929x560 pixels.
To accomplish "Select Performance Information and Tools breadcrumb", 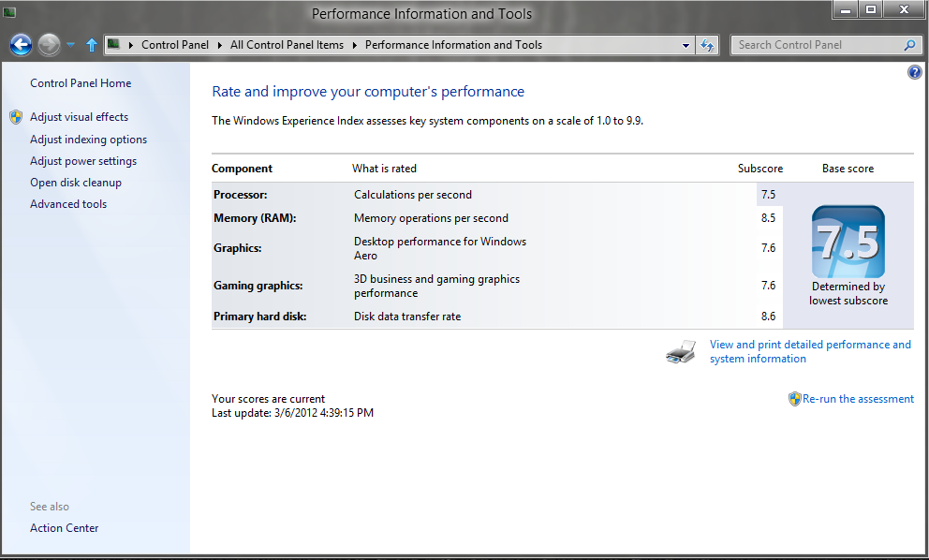I will click(x=453, y=45).
